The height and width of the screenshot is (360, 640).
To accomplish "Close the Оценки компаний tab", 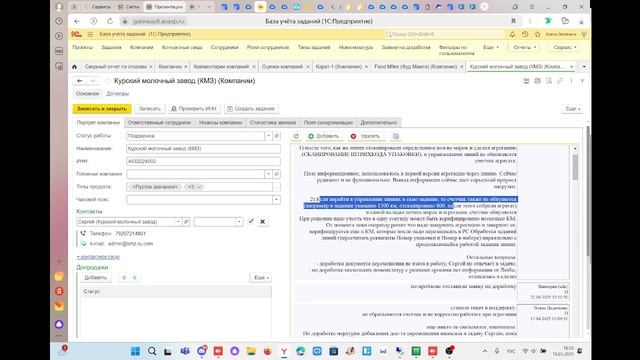I will tap(308, 67).
